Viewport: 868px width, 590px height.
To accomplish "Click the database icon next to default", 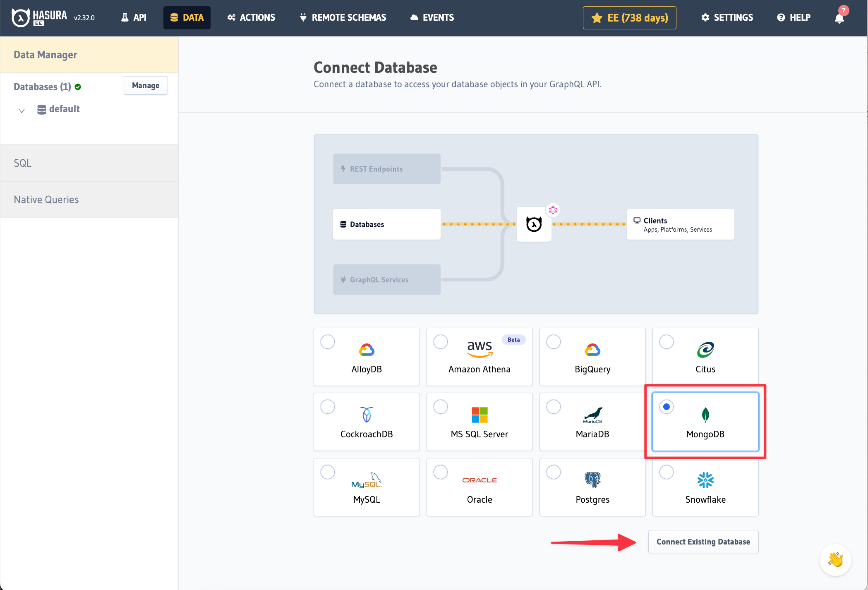I will tap(41, 109).
